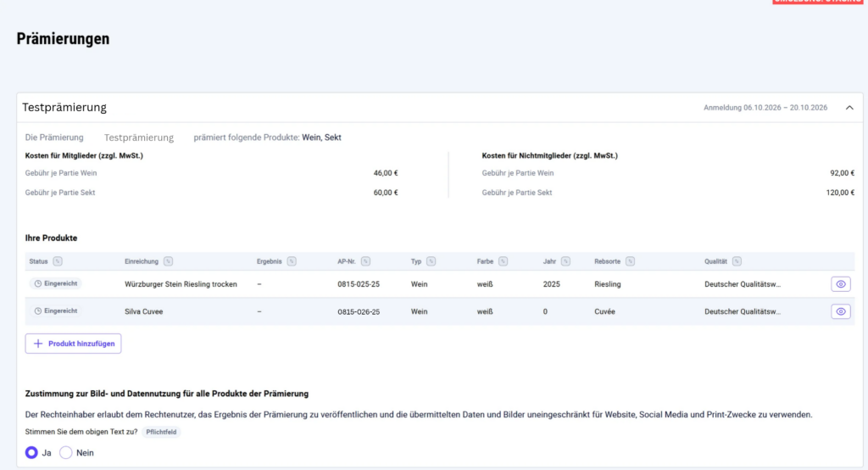The image size is (868, 470).
Task: Click the sort icon next to Jahr column
Action: [565, 261]
